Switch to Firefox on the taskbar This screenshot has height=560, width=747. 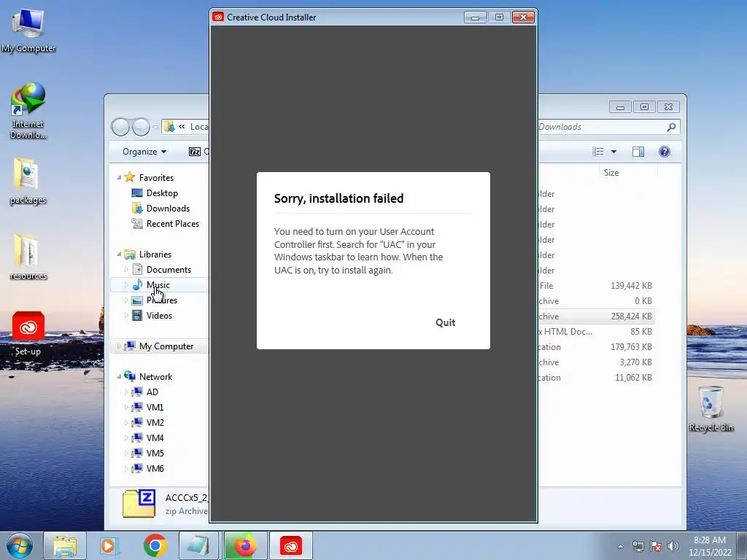245,545
